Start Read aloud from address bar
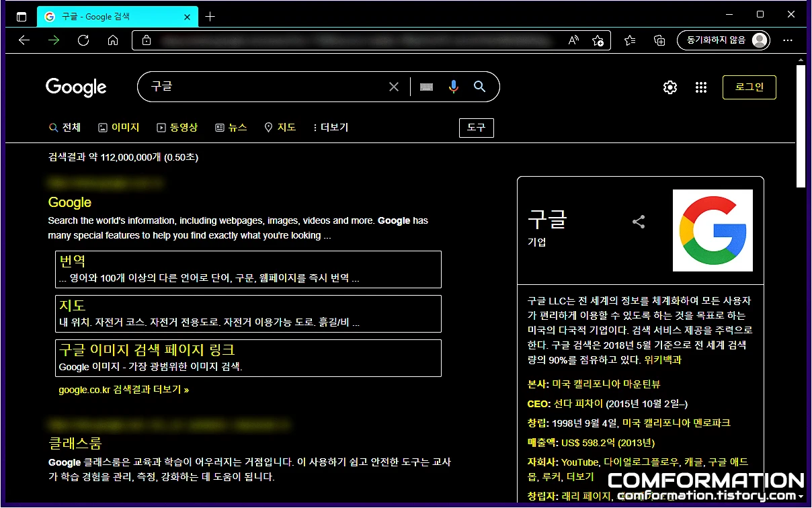 point(573,40)
